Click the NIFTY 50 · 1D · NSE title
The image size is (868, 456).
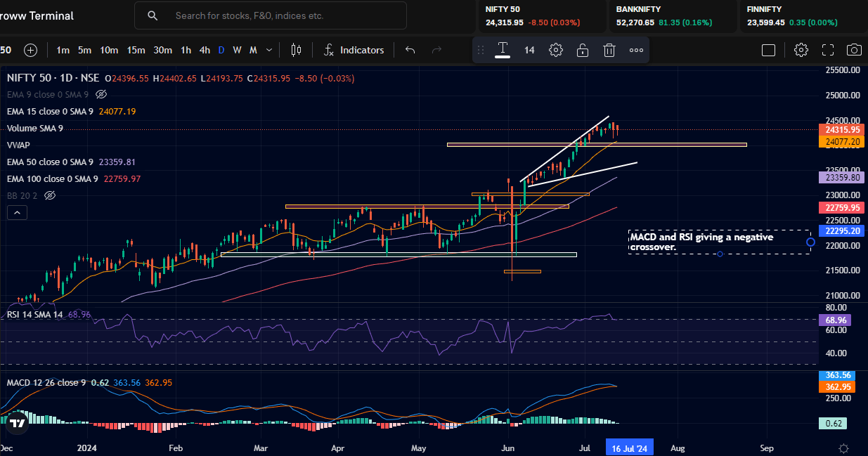(53, 78)
